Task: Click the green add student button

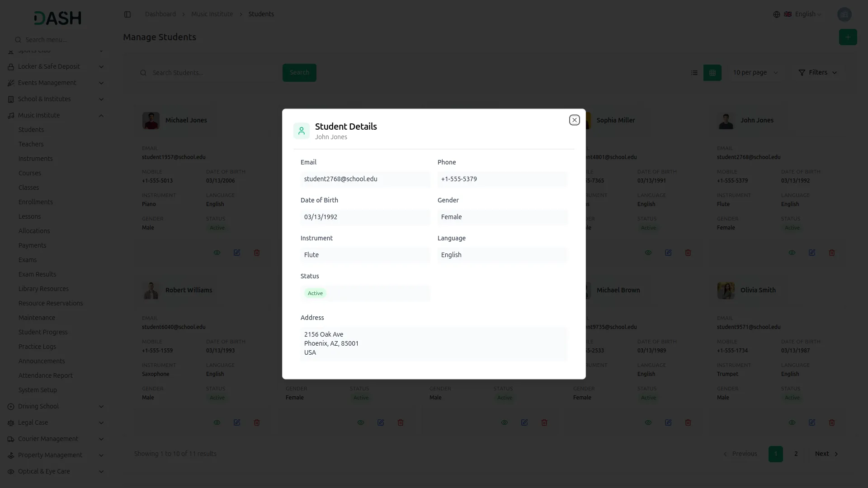Action: click(848, 37)
